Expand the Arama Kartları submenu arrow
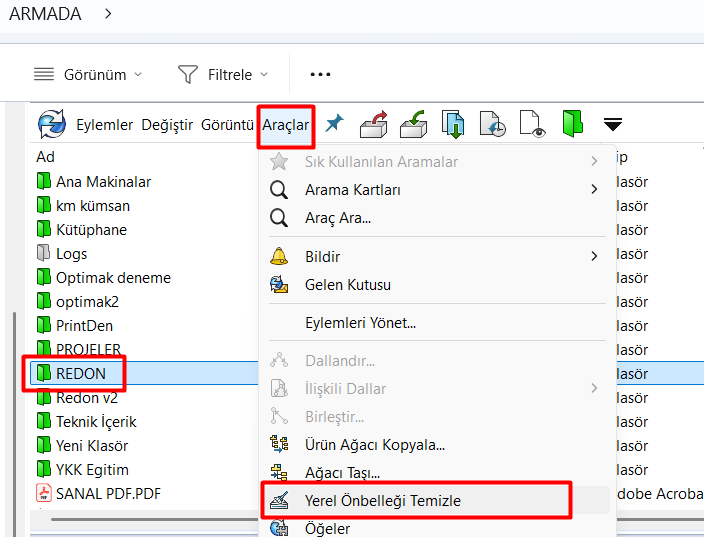Image resolution: width=705 pixels, height=540 pixels. 594,189
